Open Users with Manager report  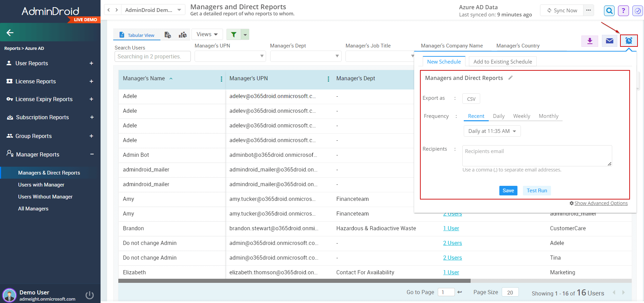[41, 185]
